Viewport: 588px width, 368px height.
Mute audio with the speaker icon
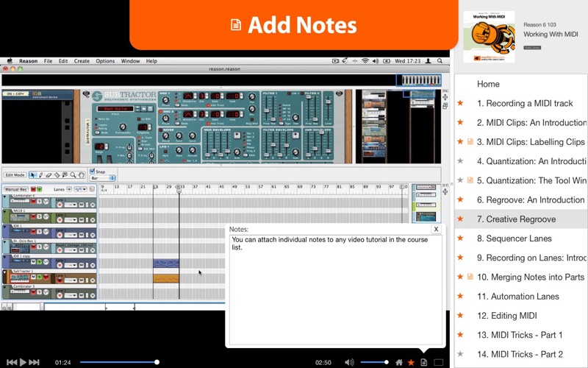pos(349,362)
